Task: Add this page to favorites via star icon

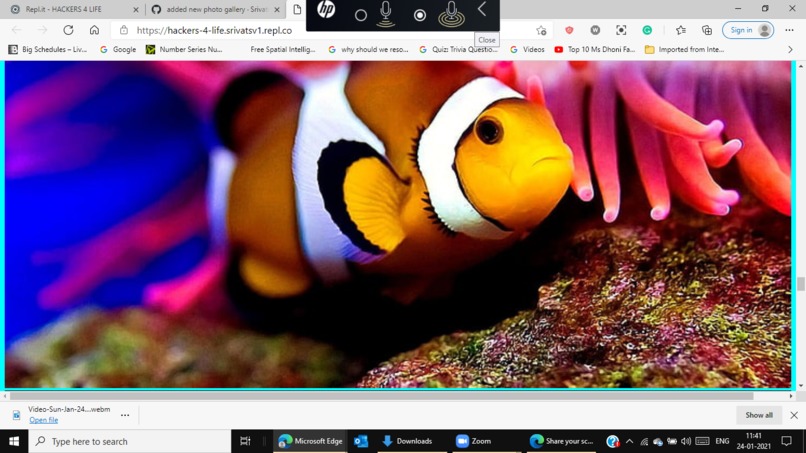Action: 541,30
